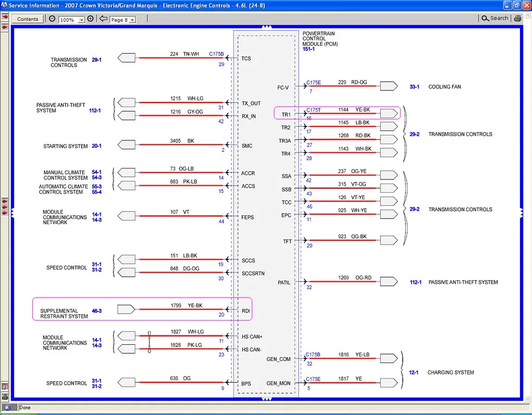Click the printer icon beside Search
532x415 pixels.
coord(517,18)
